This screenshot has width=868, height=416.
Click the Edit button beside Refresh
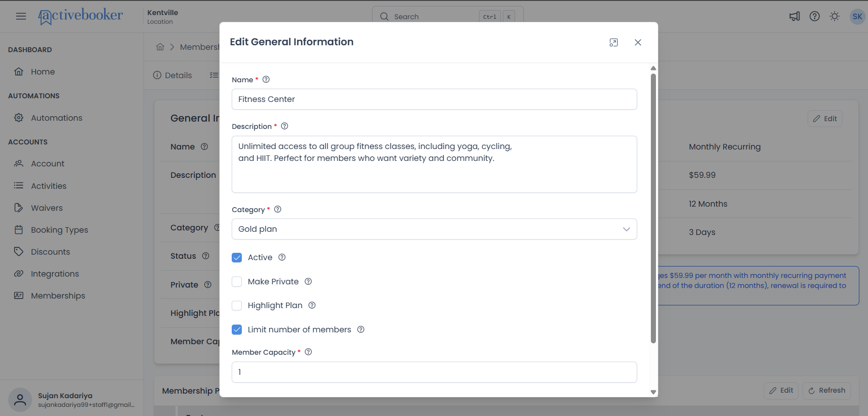[x=781, y=390]
